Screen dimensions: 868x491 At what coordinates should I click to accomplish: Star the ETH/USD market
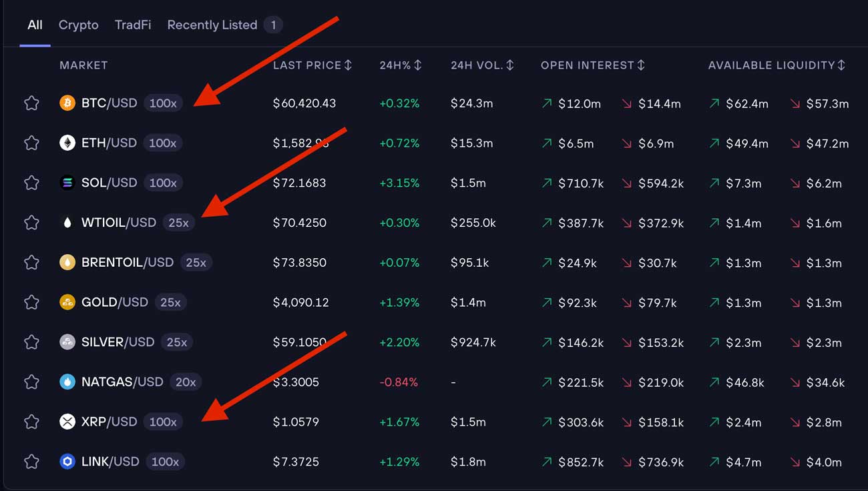click(31, 143)
